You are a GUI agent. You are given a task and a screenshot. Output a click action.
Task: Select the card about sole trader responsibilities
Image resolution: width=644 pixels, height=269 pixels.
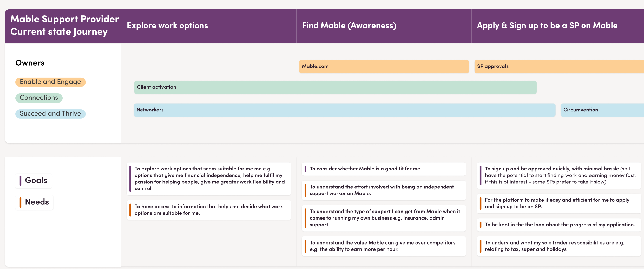(559, 246)
